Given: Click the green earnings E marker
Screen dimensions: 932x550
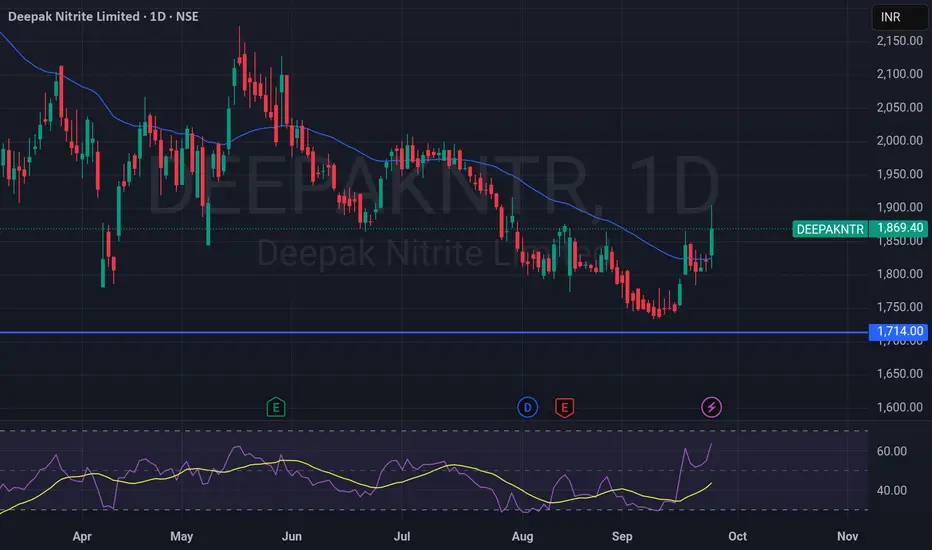Looking at the screenshot, I should tap(276, 407).
